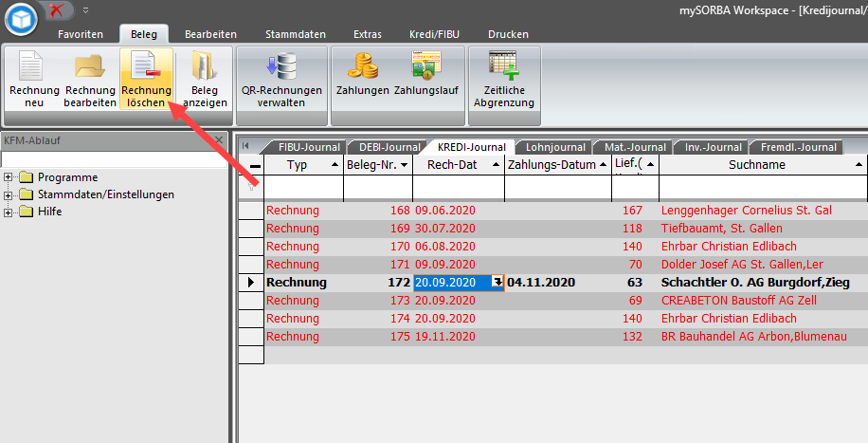
Task: Open the Stammdaten ribbon tab
Action: pos(295,34)
